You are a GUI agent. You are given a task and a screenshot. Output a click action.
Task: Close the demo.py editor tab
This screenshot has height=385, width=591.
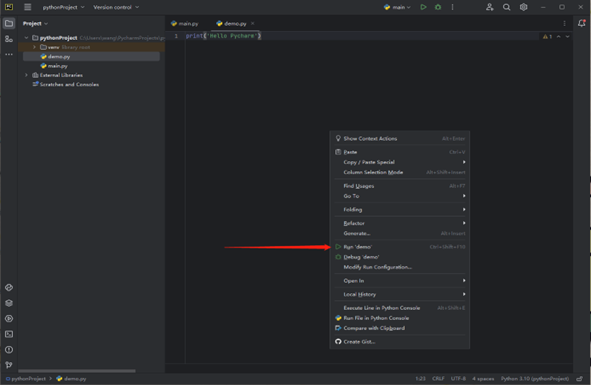click(x=253, y=23)
